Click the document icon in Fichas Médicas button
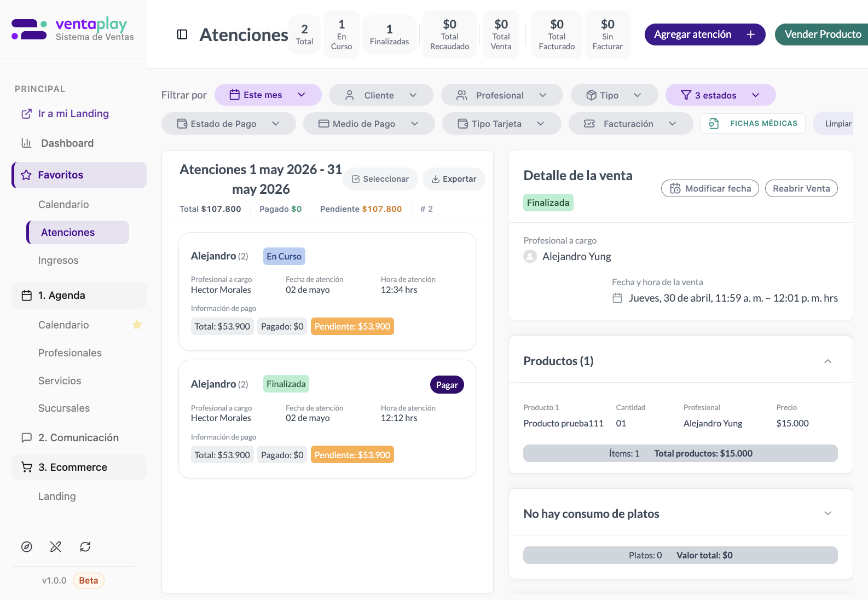Screen dimensions: 868x600 point(714,124)
